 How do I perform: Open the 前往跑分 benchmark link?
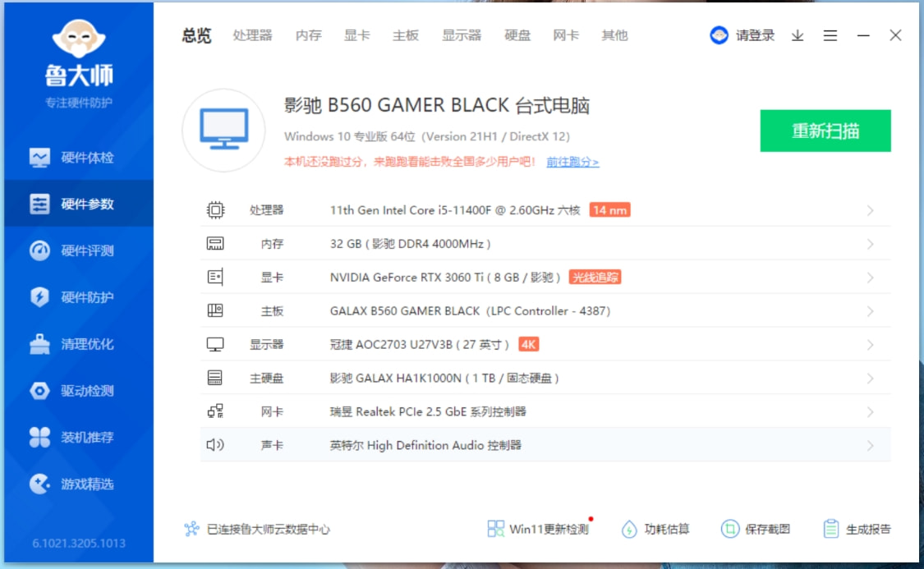[x=570, y=162]
